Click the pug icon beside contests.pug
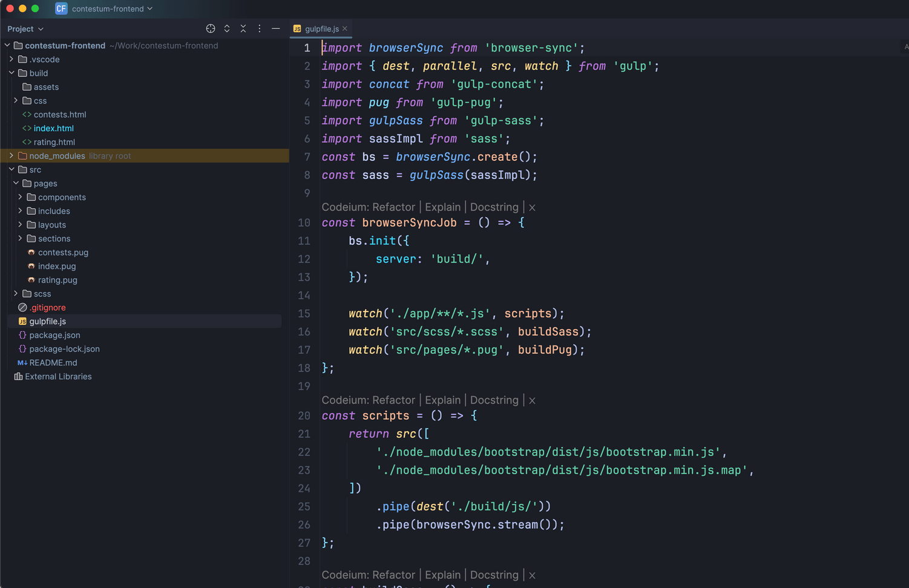 tap(31, 252)
